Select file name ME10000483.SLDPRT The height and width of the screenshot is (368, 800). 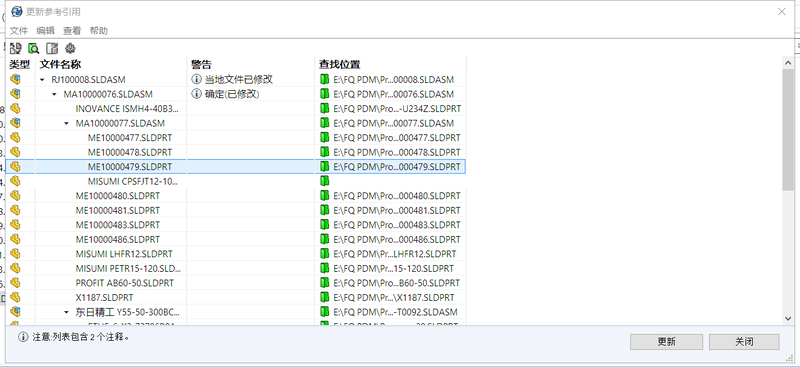(118, 225)
